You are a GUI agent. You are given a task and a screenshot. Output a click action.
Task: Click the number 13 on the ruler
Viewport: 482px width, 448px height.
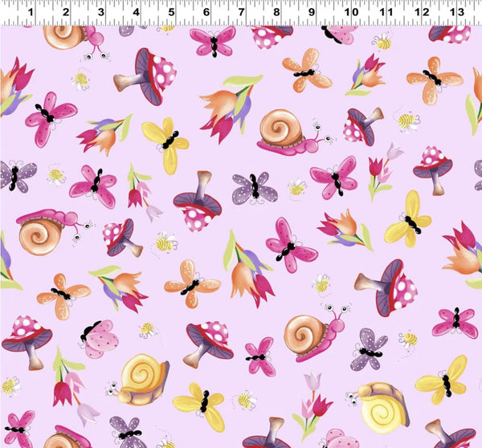tap(455, 12)
